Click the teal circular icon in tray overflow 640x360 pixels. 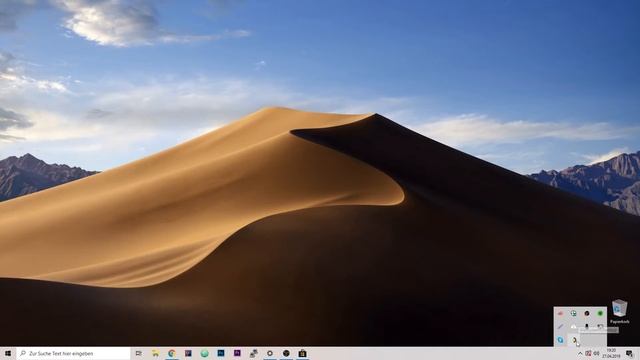tap(573, 313)
